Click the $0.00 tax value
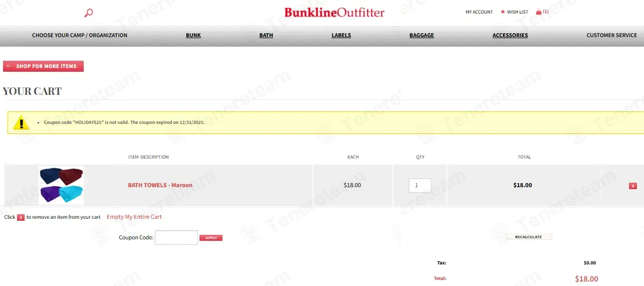This screenshot has width=644, height=286. [x=590, y=263]
